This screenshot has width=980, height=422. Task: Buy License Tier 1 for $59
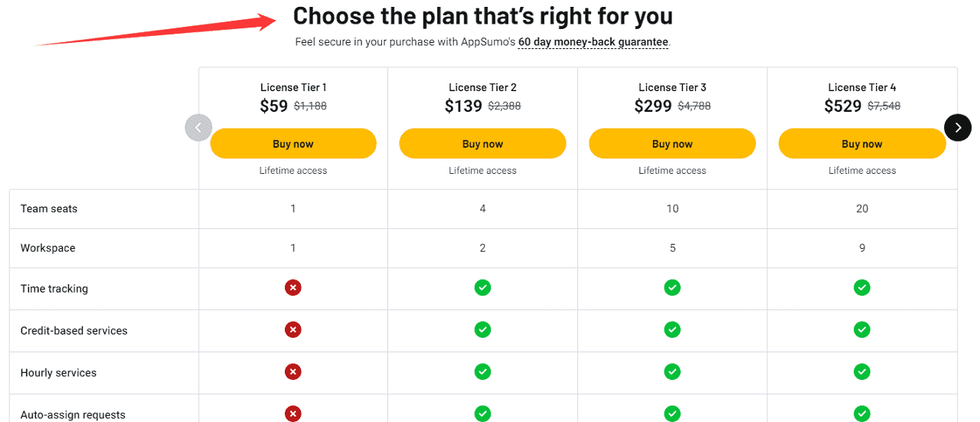[x=293, y=144]
